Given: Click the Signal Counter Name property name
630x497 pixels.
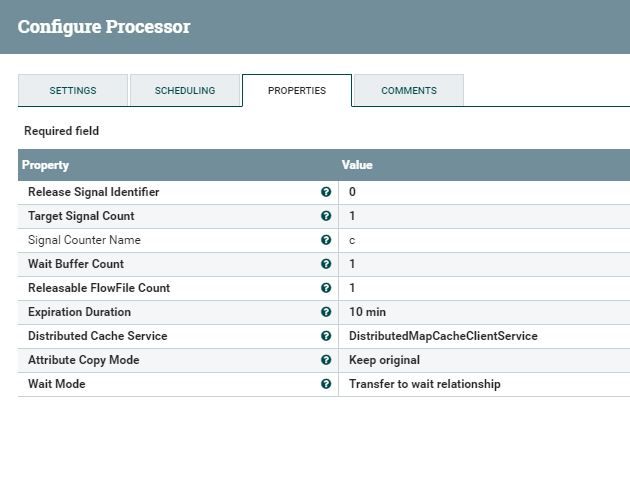Looking at the screenshot, I should (84, 240).
